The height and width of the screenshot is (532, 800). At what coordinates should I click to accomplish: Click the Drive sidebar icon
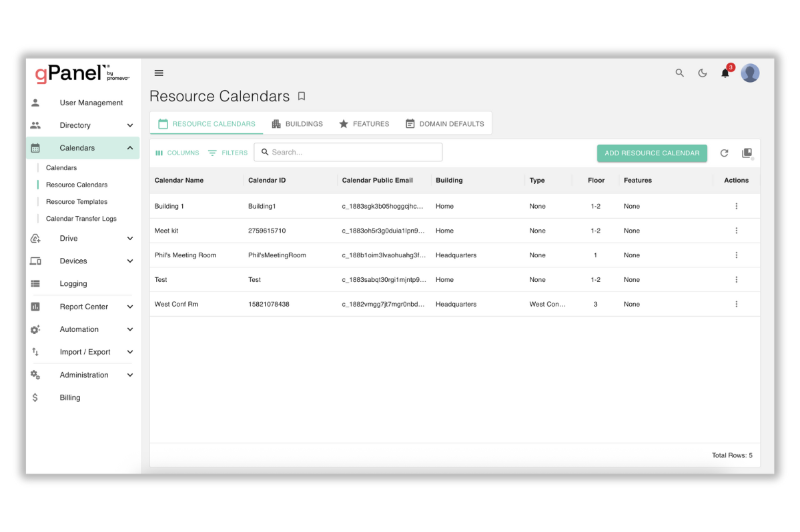[35, 238]
